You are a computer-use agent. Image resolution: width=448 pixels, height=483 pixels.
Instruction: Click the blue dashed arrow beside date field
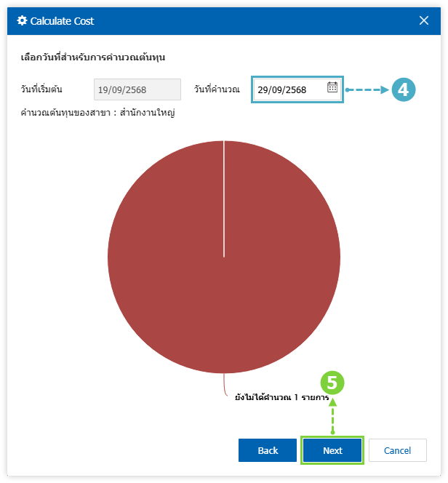point(367,90)
